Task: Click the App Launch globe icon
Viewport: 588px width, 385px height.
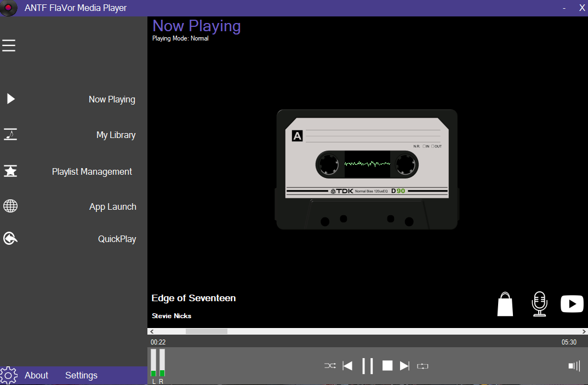Action: 10,206
